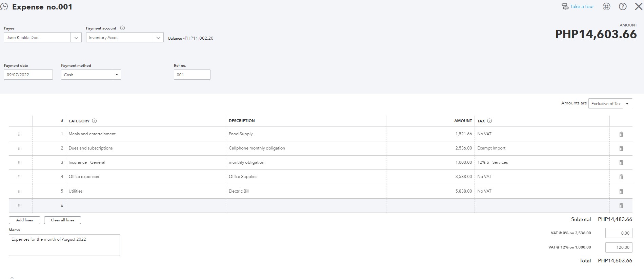Click the Clear all lines button

(62, 220)
